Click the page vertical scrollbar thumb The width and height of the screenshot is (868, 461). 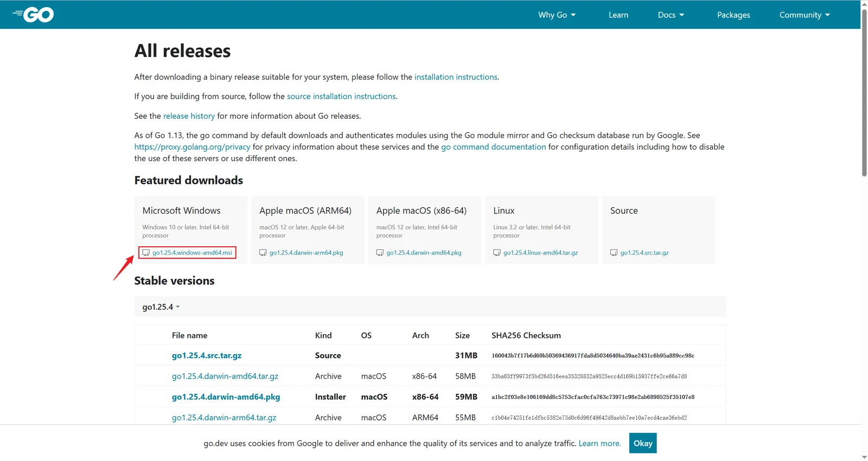coord(864,92)
